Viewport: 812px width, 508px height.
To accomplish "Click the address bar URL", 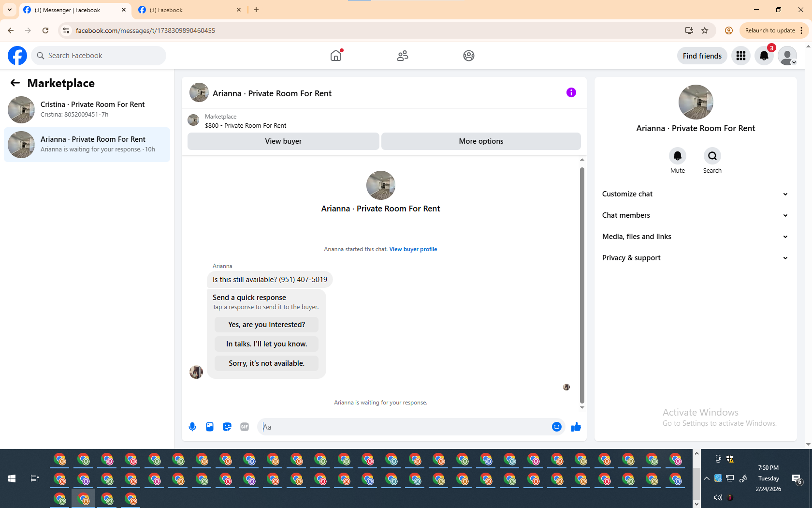I will pos(145,30).
